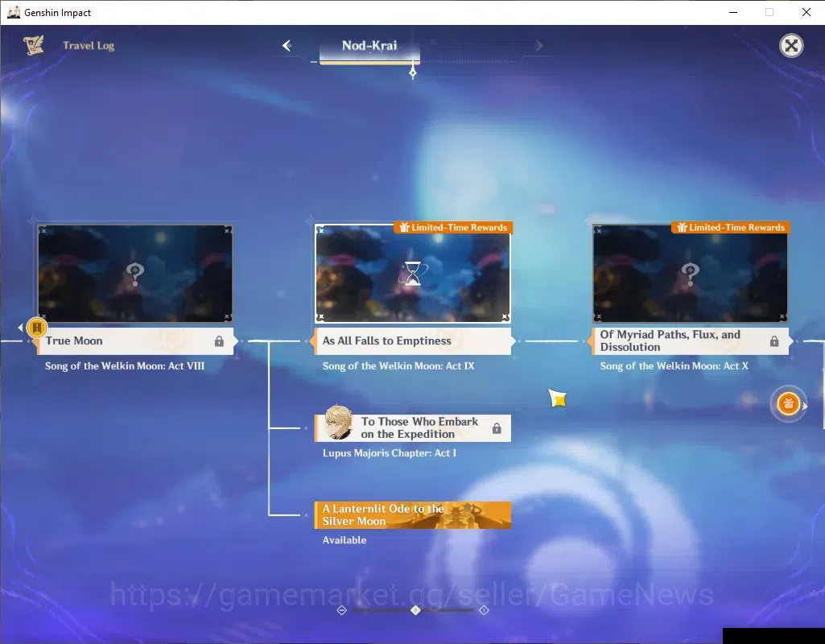Click the 'Travel Log' title text
The image size is (825, 644).
click(x=89, y=46)
